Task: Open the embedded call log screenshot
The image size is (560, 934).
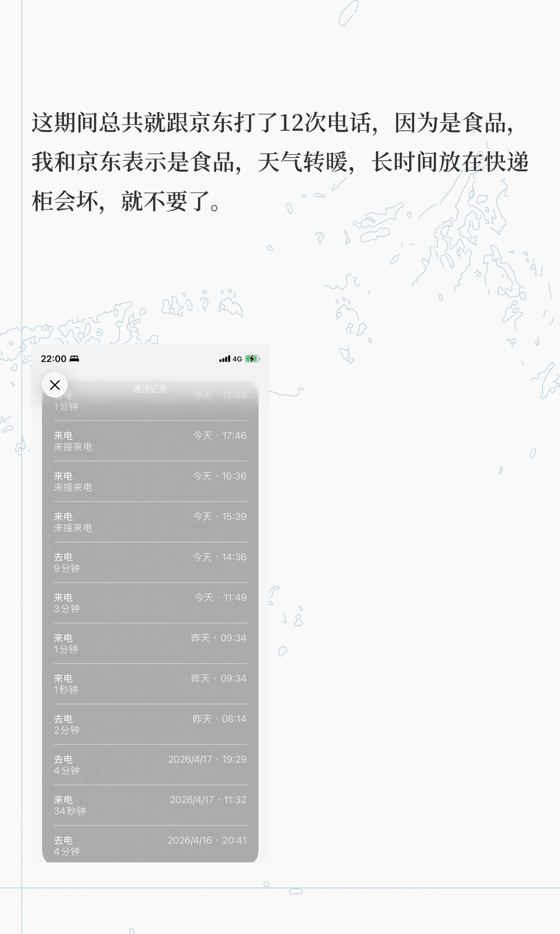Action: click(150, 603)
